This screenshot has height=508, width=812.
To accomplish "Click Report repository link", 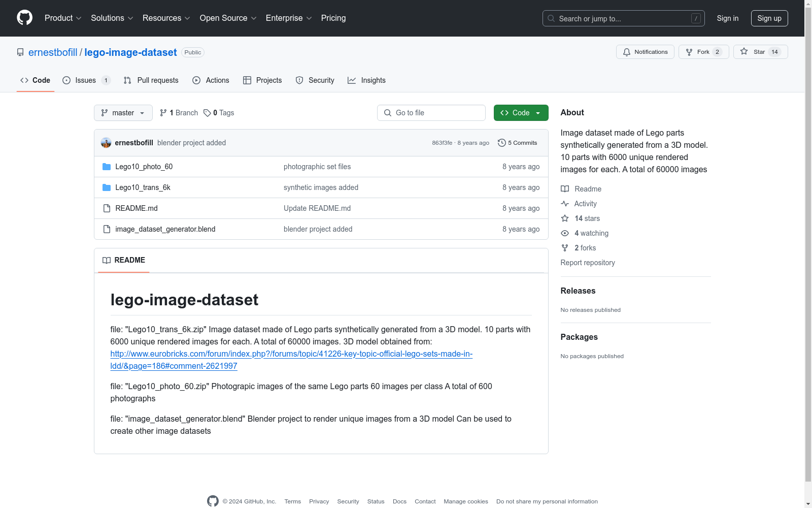I will 588,263.
